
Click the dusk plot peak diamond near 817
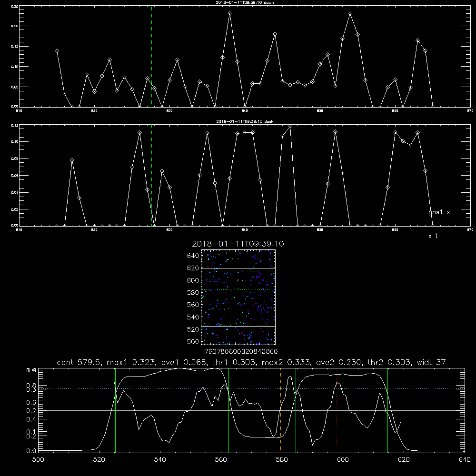(x=72, y=160)
